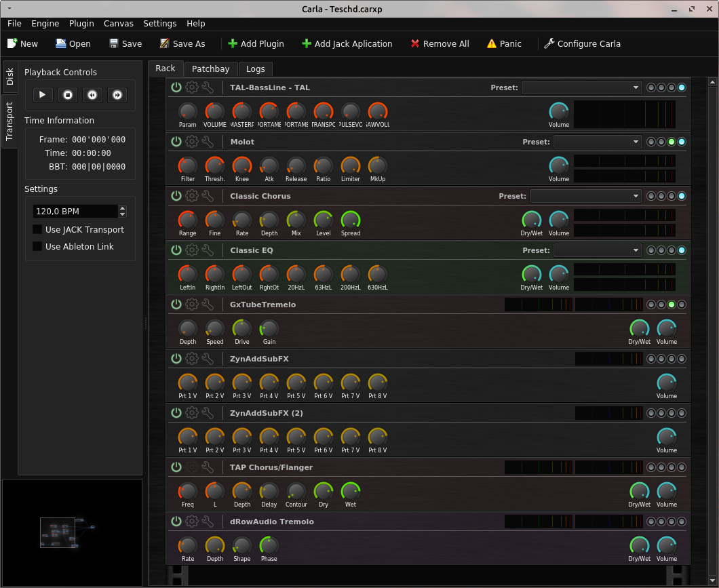Open the Settings menu
This screenshot has height=588, width=719.
pyautogui.click(x=159, y=23)
